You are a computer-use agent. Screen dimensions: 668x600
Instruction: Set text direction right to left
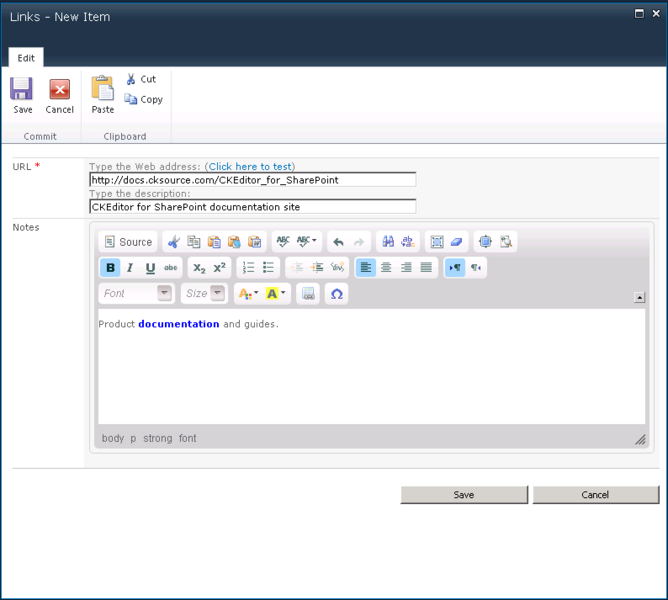coord(475,268)
